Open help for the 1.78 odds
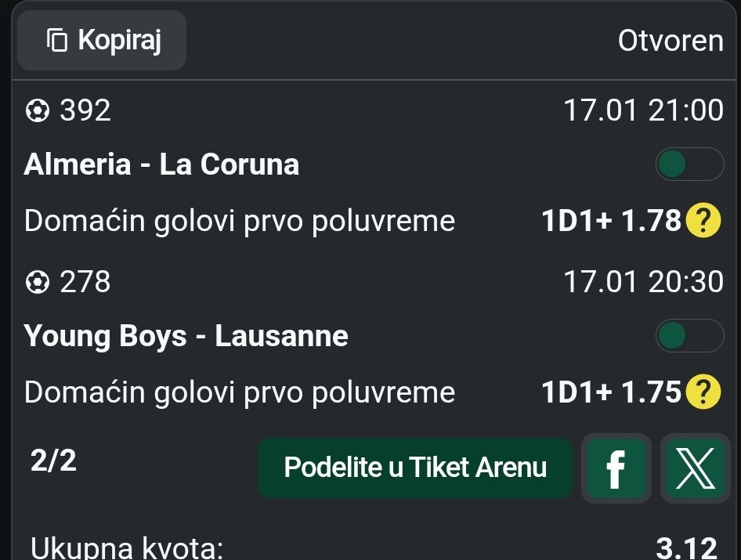Screen dimensions: 741x560 [x=703, y=222]
